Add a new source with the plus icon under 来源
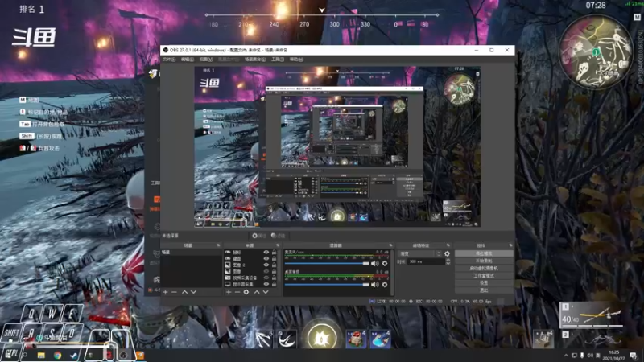This screenshot has width=644, height=362. [229, 292]
